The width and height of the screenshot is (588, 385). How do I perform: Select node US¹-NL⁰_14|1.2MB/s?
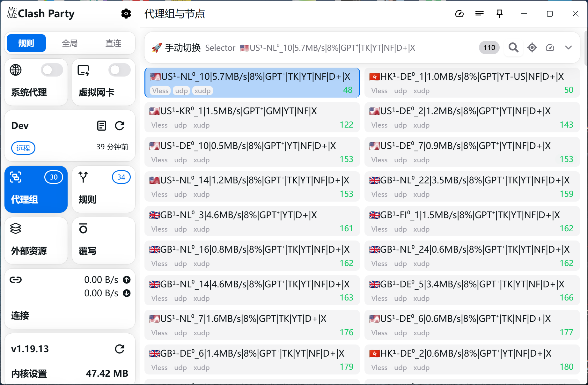tap(252, 186)
